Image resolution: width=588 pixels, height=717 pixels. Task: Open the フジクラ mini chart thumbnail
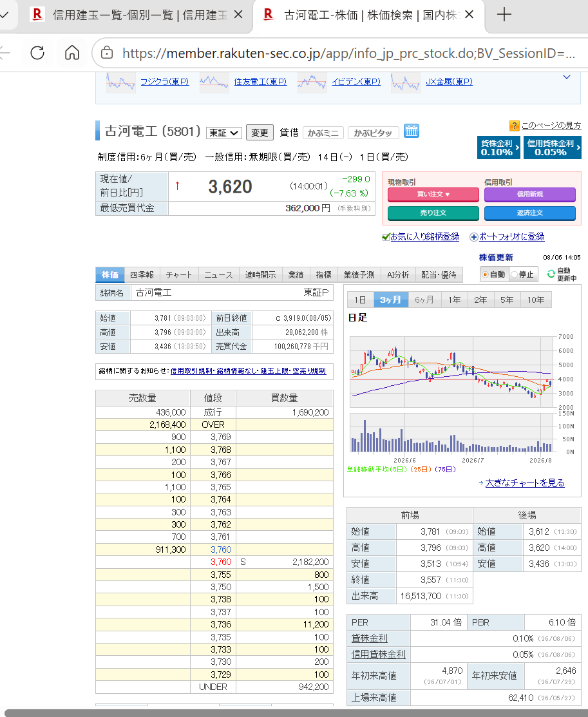coord(120,82)
